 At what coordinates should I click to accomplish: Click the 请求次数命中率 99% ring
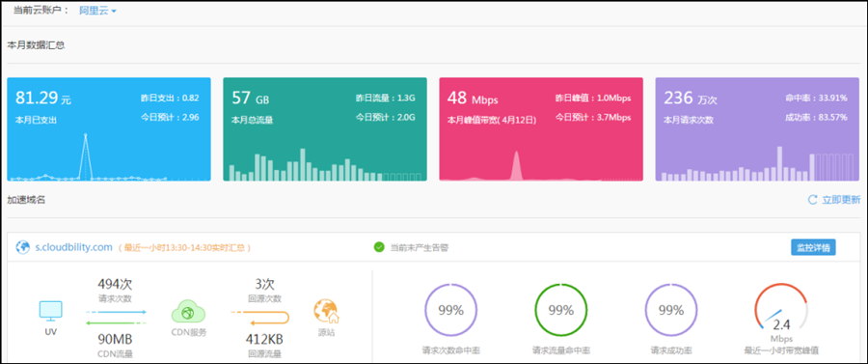[x=450, y=310]
